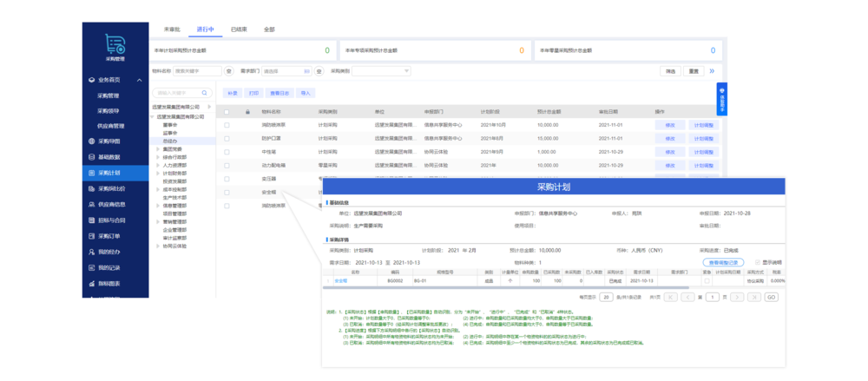
Task: Click the 重置 reset button
Action: tap(695, 71)
